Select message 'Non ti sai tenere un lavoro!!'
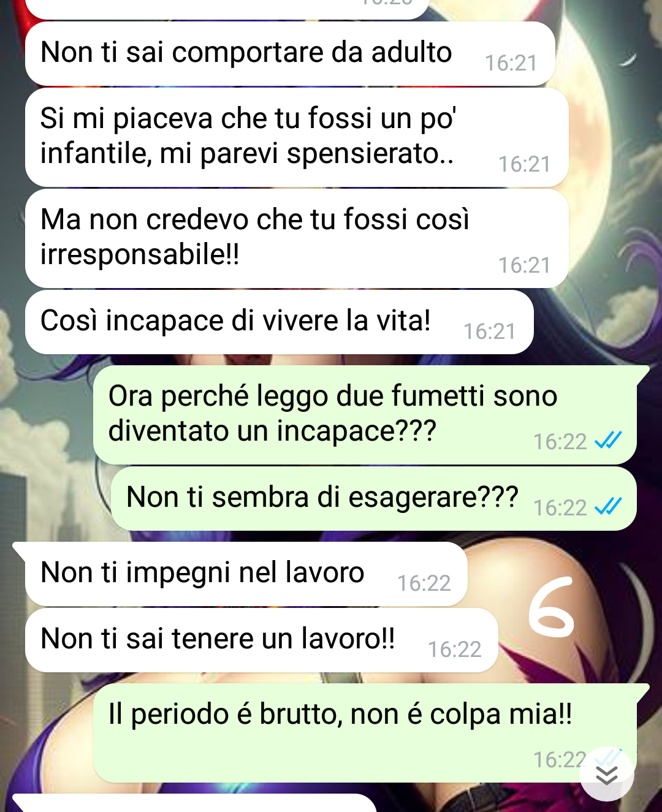 pos(261,640)
